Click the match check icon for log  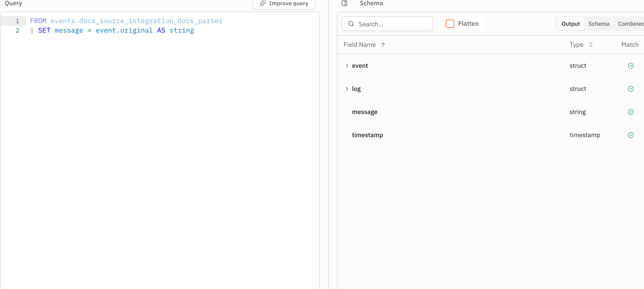point(631,89)
